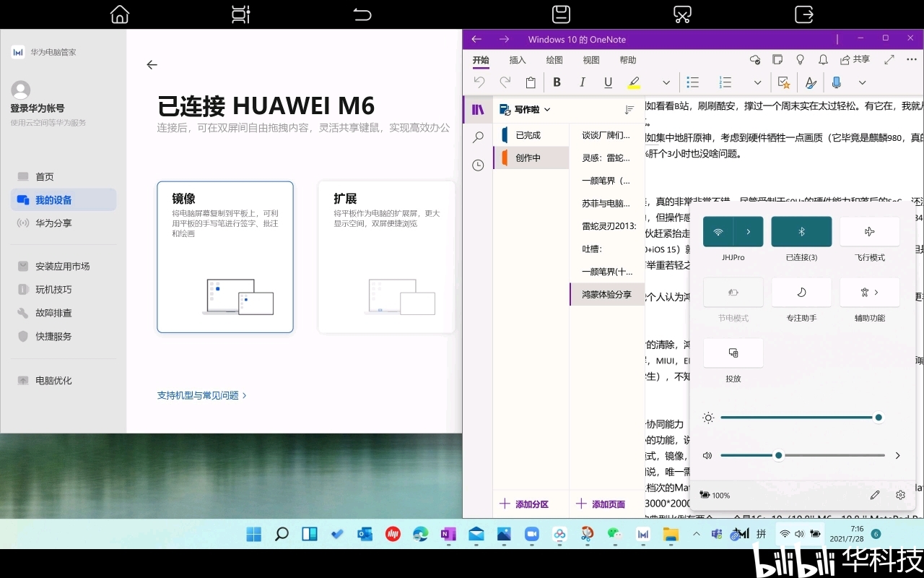The image size is (924, 578).
Task: Enter full screen mode with diagonal arrow icon
Action: coord(889,60)
